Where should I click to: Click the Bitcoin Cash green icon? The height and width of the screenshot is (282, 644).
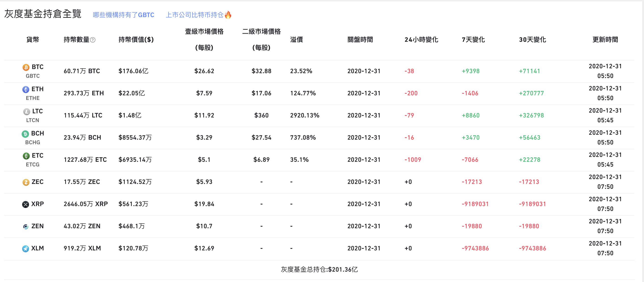click(25, 134)
